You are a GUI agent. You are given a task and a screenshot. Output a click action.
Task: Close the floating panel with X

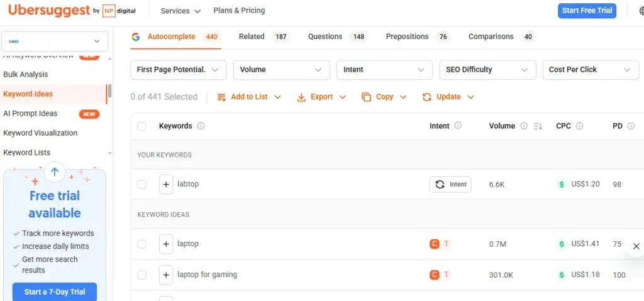[x=636, y=246]
